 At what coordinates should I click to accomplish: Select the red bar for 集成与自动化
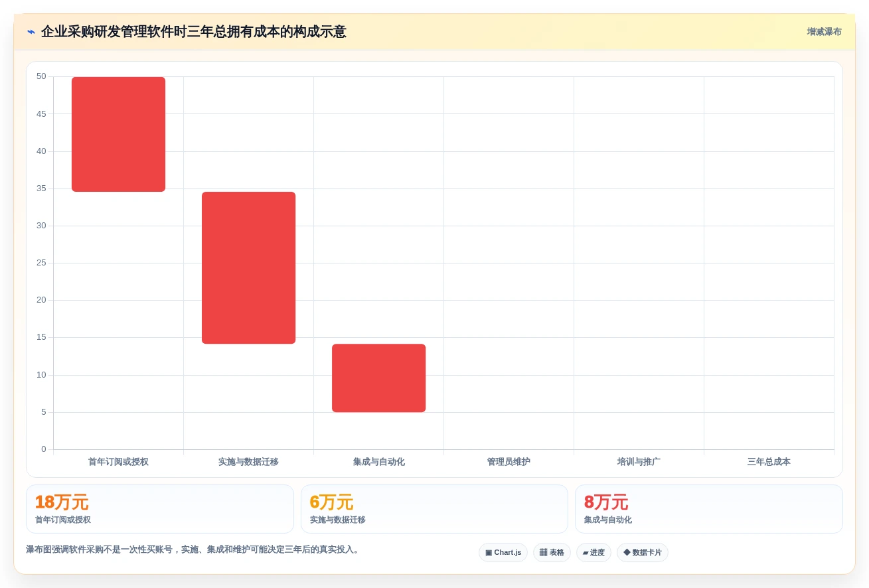378,378
